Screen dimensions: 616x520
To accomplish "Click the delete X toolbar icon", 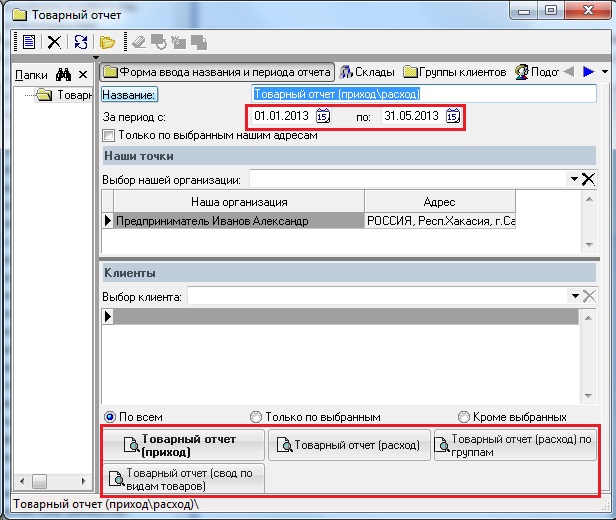I will [54, 42].
